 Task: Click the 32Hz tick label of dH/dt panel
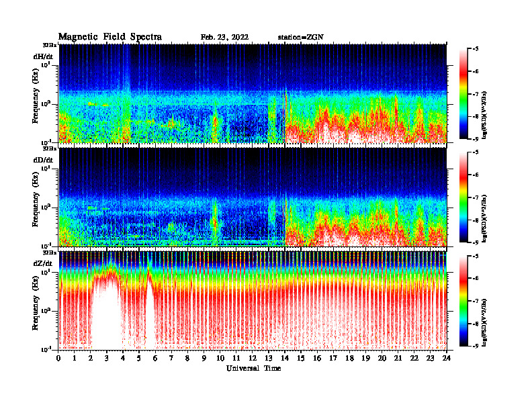point(50,45)
